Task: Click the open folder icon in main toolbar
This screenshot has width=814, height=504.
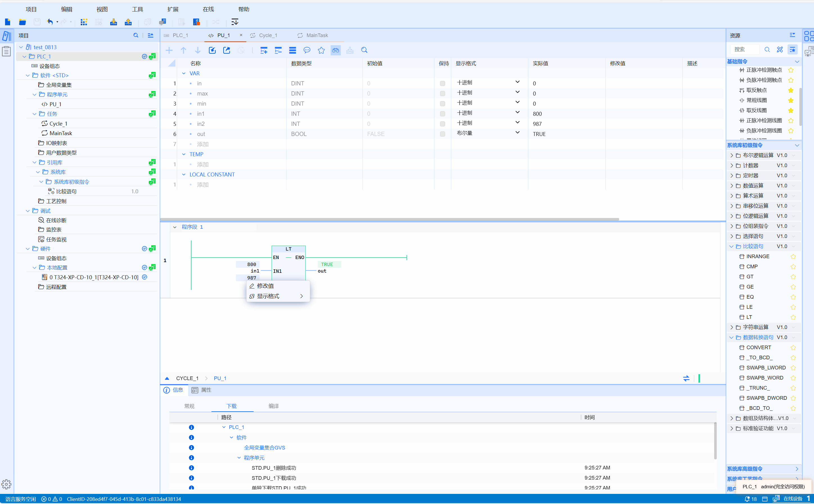Action: pos(22,22)
